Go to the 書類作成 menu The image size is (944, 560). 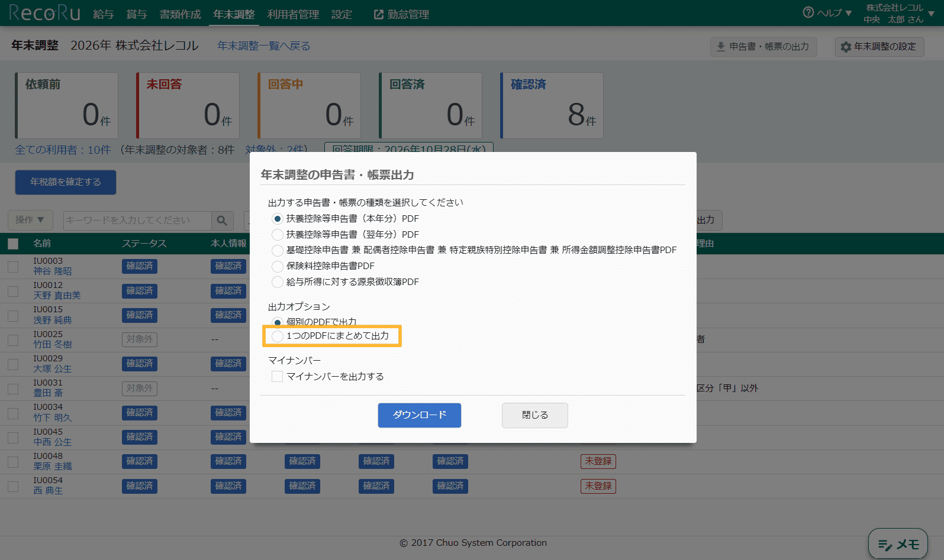coord(181,14)
